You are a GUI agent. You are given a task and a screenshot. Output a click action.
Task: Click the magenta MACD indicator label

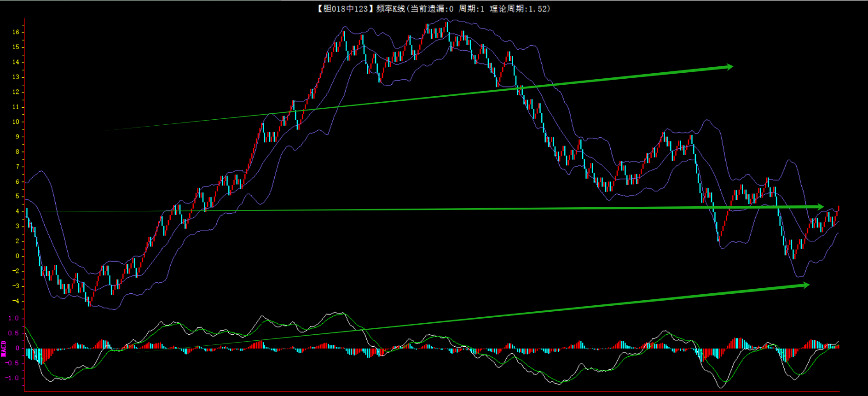coord(4,349)
